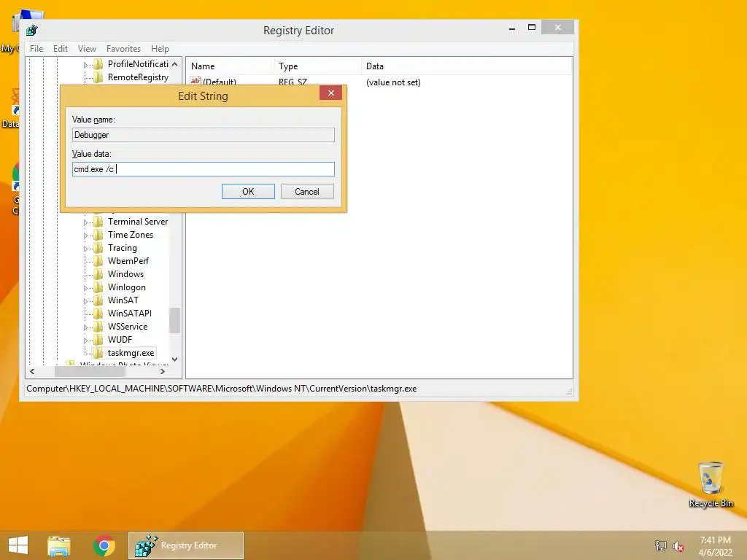Viewport: 747px width, 560px height.
Task: Click the Registry Editor title bar icon
Action: pyautogui.click(x=32, y=31)
